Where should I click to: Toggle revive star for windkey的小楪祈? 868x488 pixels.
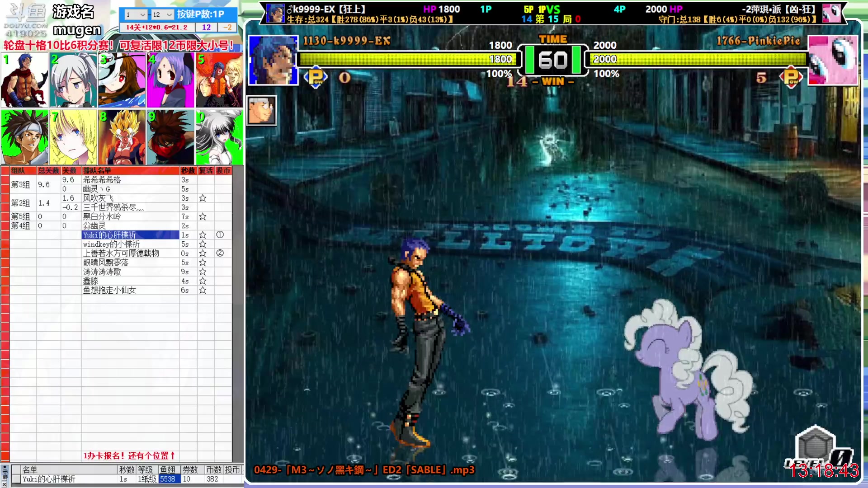pos(203,244)
